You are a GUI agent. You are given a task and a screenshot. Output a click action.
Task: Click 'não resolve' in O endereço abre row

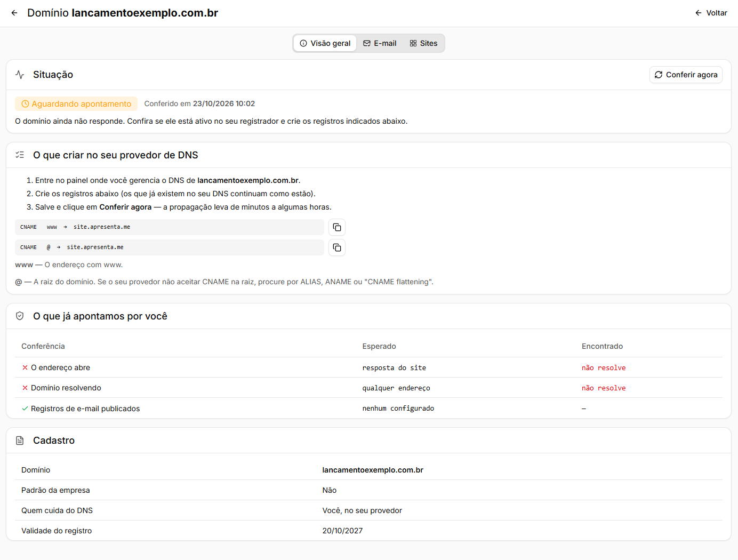tap(604, 368)
